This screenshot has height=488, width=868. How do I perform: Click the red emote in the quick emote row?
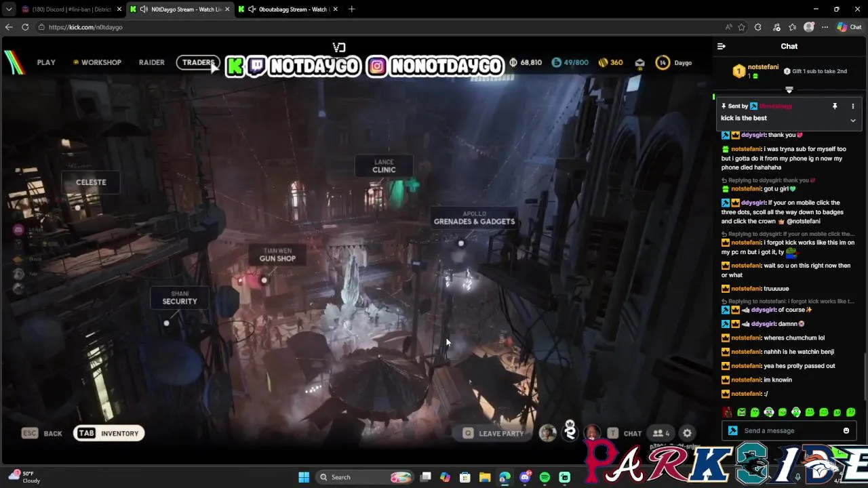[728, 412]
